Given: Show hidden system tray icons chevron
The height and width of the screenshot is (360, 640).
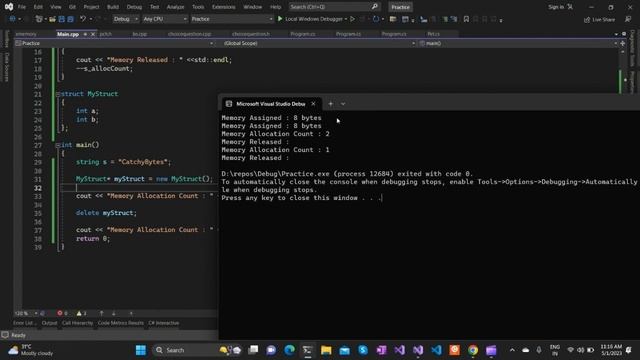Looking at the screenshot, I should pos(512,350).
